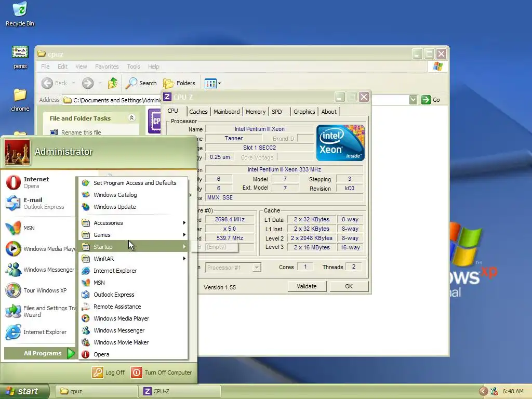
Task: Expand Accessories submenu
Action: [x=134, y=223]
